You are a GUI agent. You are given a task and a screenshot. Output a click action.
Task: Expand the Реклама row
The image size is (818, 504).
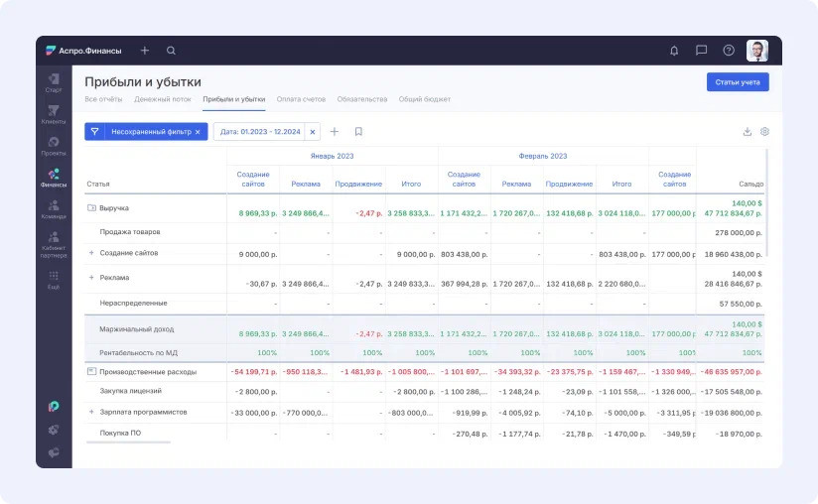point(91,278)
